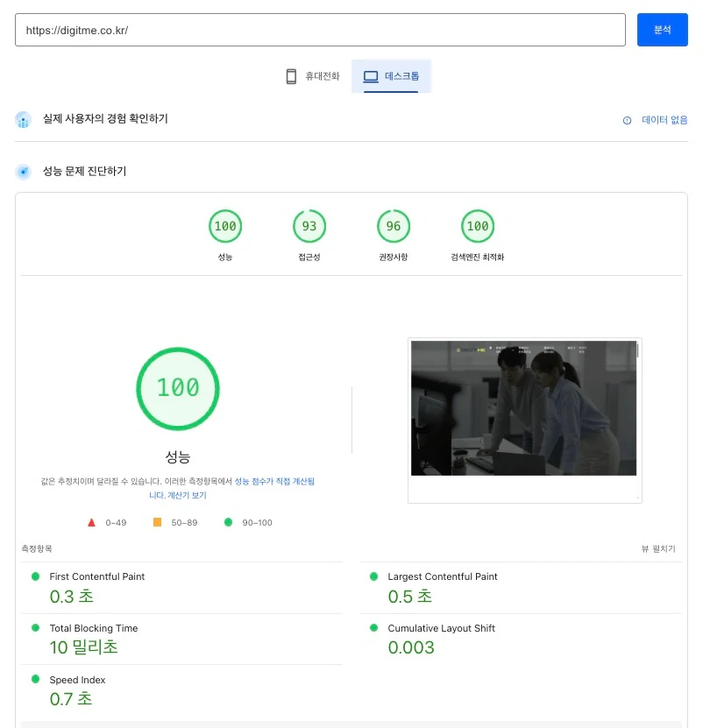Image resolution: width=703 pixels, height=728 pixels.
Task: Open the 접근성 score gauge showing 93
Action: tap(309, 225)
